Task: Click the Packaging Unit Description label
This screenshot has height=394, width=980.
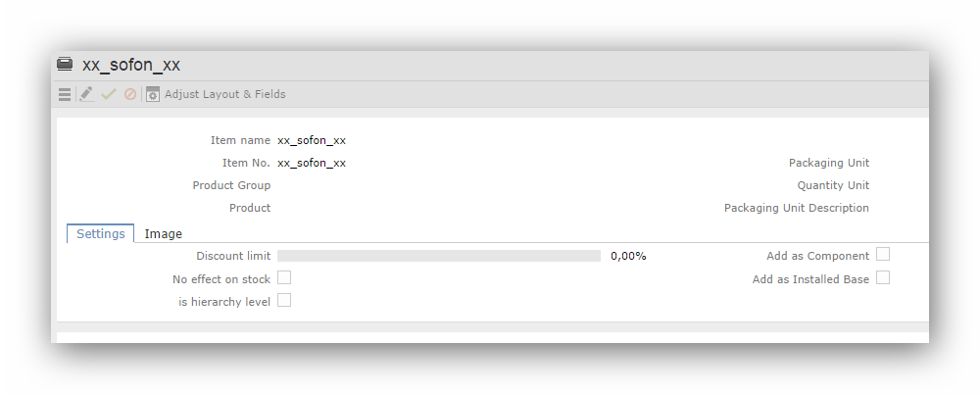Action: click(797, 208)
